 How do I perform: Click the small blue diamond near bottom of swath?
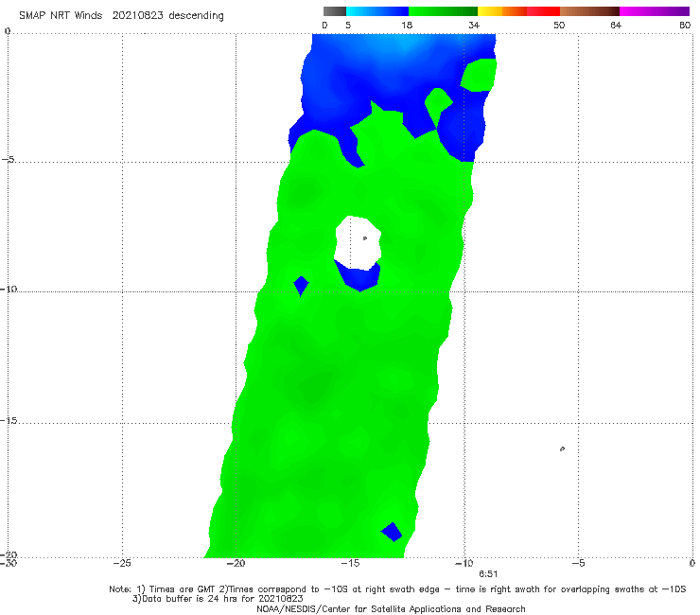pyautogui.click(x=392, y=532)
